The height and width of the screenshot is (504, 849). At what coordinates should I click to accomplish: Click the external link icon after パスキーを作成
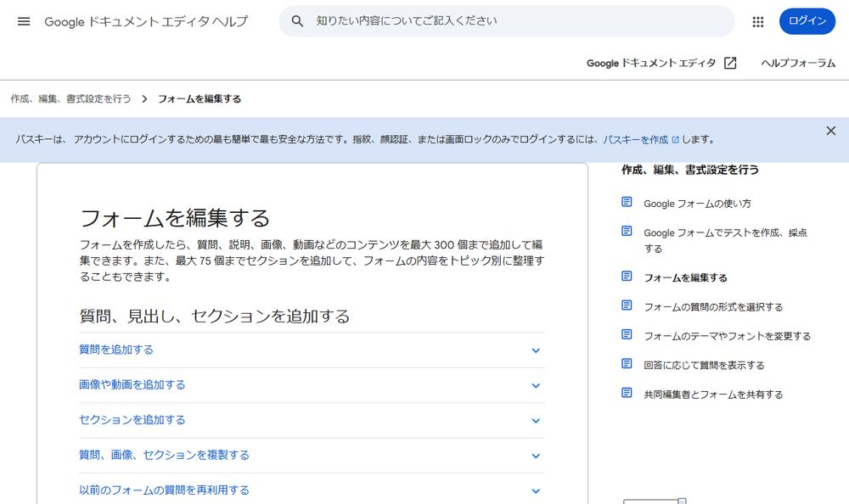pyautogui.click(x=675, y=140)
